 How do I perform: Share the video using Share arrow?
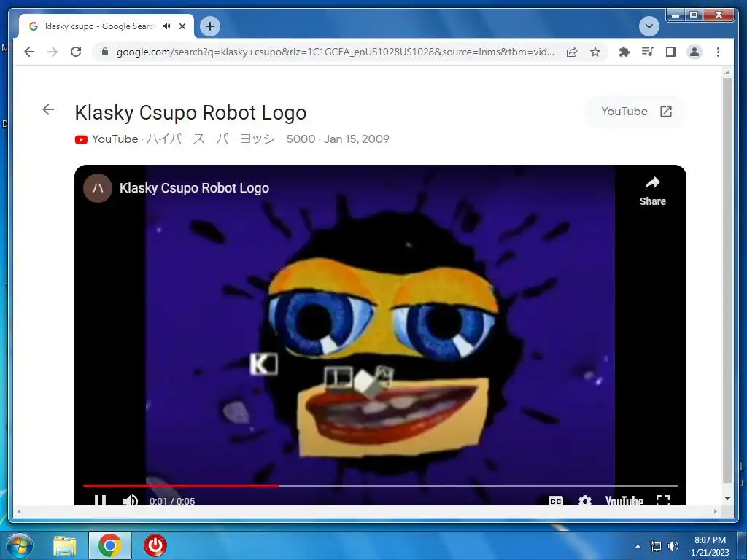pos(653,192)
